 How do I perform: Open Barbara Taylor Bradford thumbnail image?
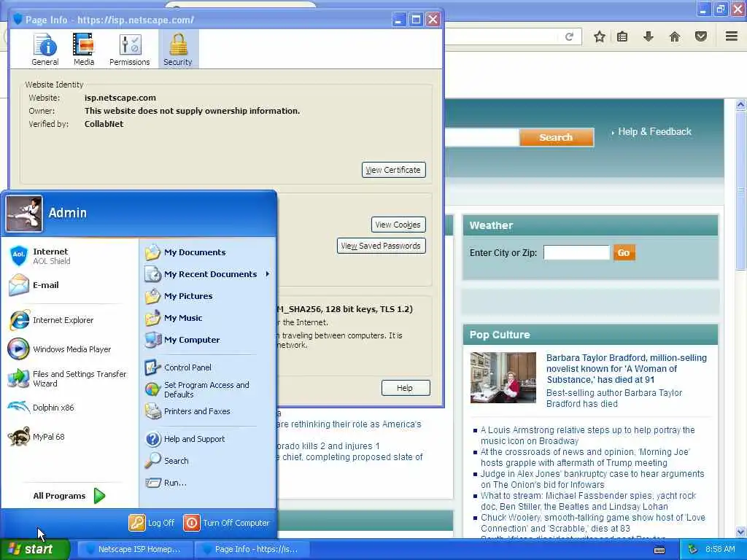point(503,378)
